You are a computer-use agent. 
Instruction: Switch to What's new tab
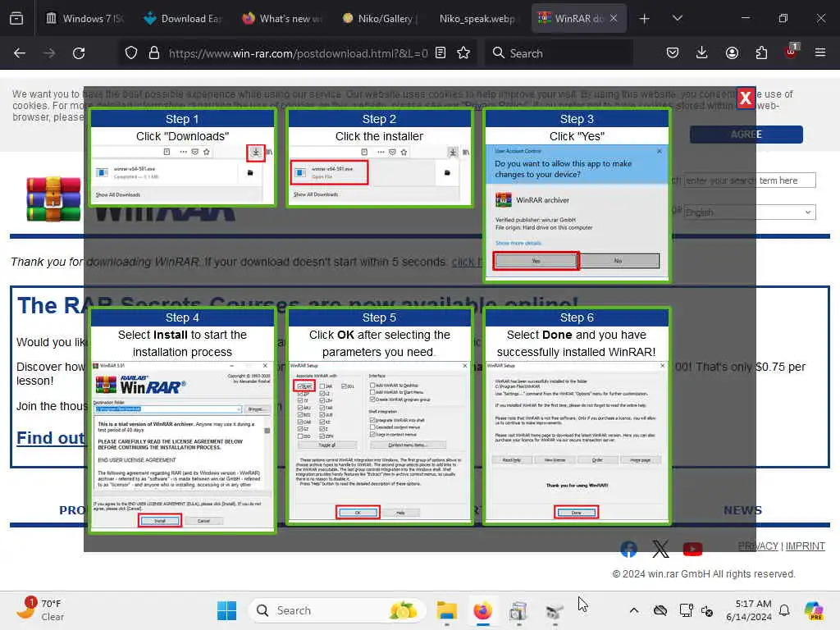[x=281, y=19]
